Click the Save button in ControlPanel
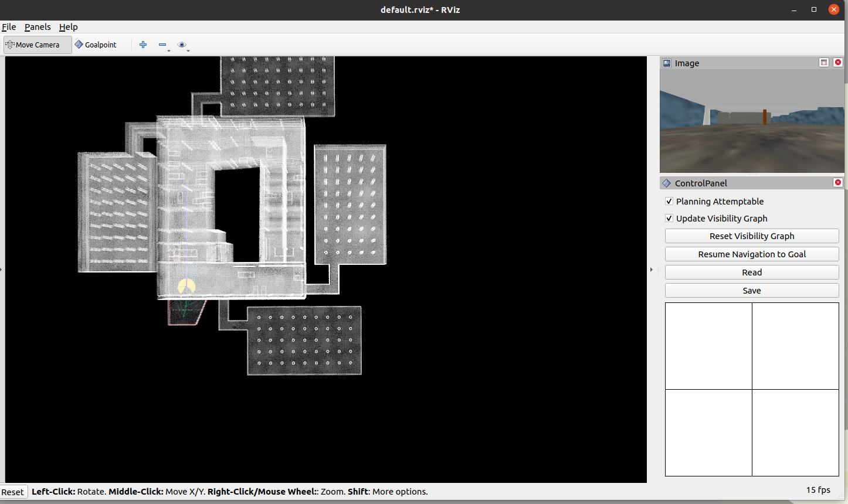The image size is (848, 504). click(752, 291)
